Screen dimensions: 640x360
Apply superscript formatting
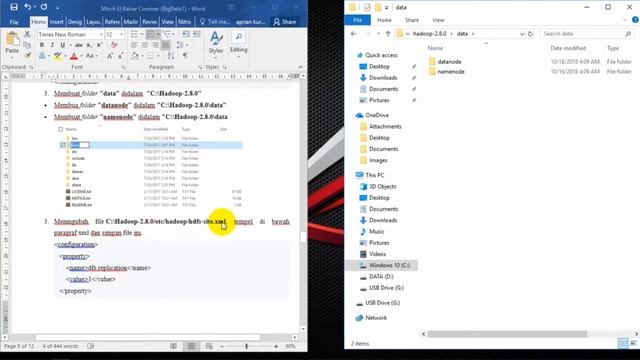coord(99,45)
